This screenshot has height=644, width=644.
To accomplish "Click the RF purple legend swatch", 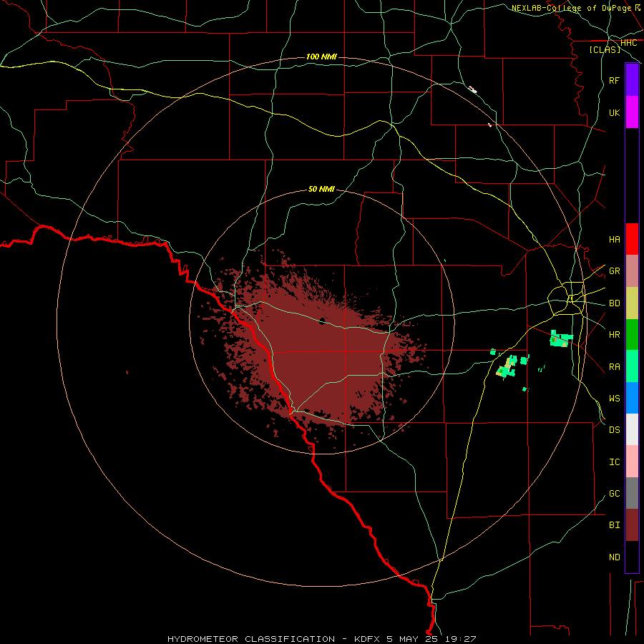I will pyautogui.click(x=632, y=80).
